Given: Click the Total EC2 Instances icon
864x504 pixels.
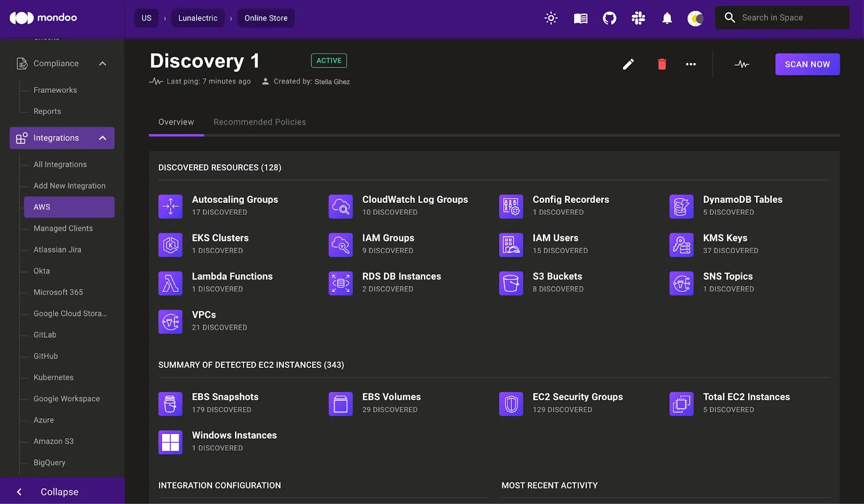Looking at the screenshot, I should 681,404.
